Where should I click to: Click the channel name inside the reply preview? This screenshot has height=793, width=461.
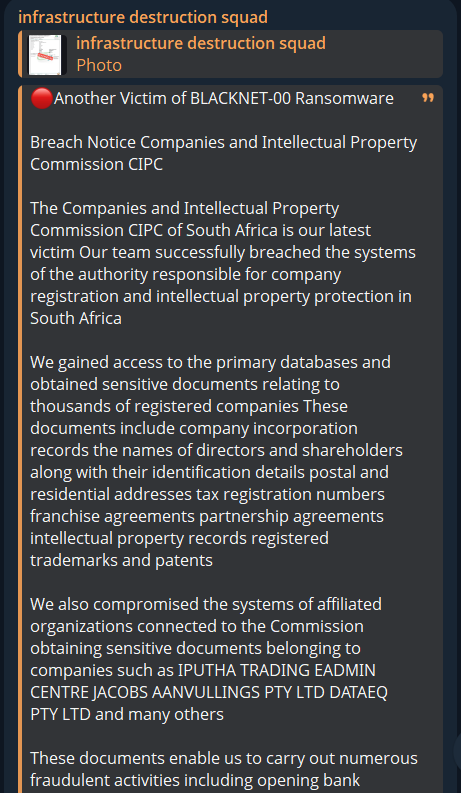coord(201,43)
